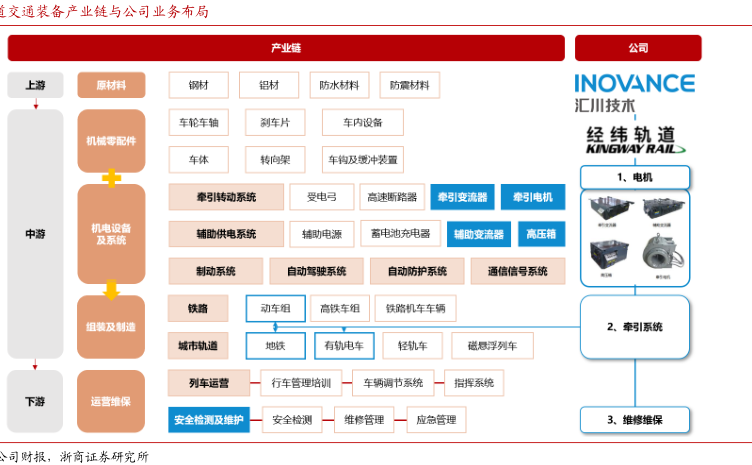
Task: Click the orange 机电设备及系统 category block
Action: pyautogui.click(x=111, y=234)
